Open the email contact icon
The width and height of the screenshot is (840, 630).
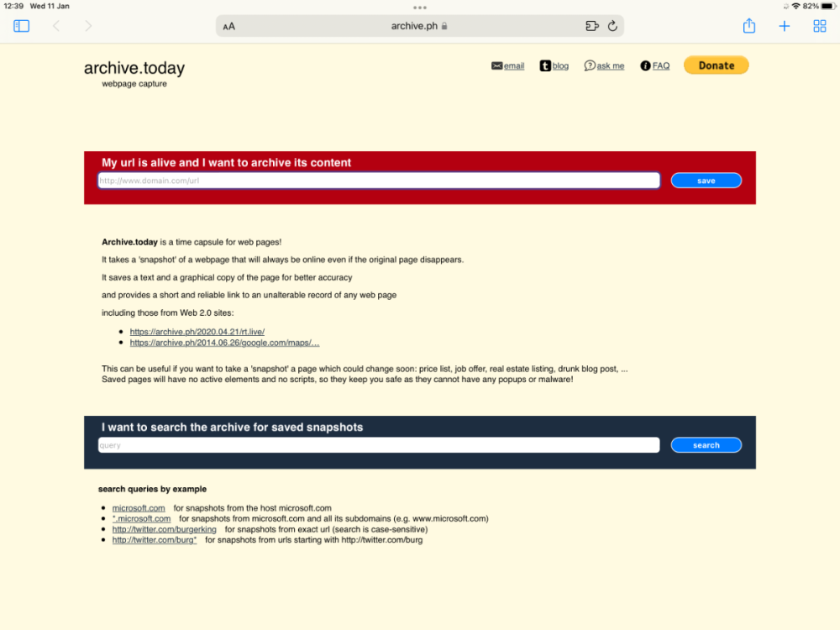point(496,66)
